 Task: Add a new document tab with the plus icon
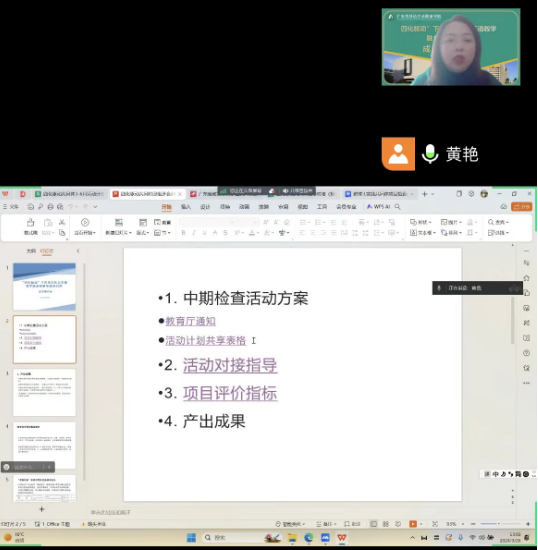424,194
